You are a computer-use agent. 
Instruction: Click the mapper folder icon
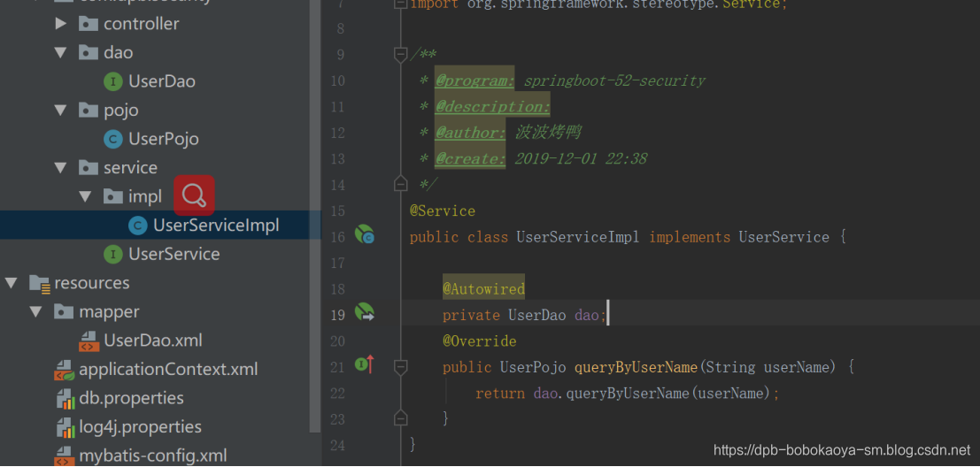tap(64, 311)
